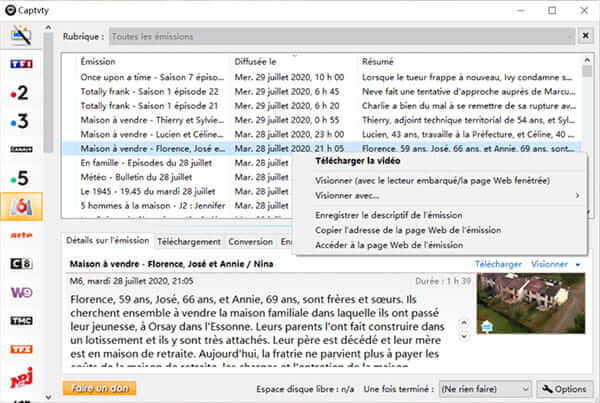Image resolution: width=600 pixels, height=403 pixels.
Task: Sort by the Résumé column header
Action: pos(377,62)
